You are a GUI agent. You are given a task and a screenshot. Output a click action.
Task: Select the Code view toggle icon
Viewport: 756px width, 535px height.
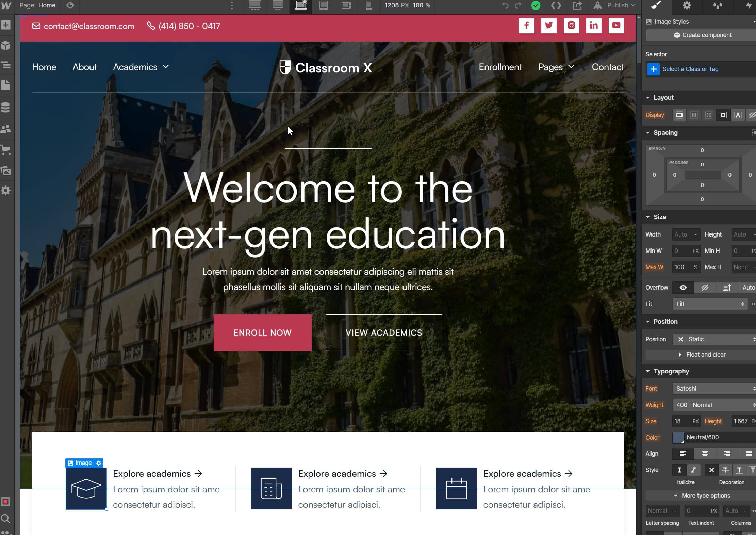(x=556, y=6)
